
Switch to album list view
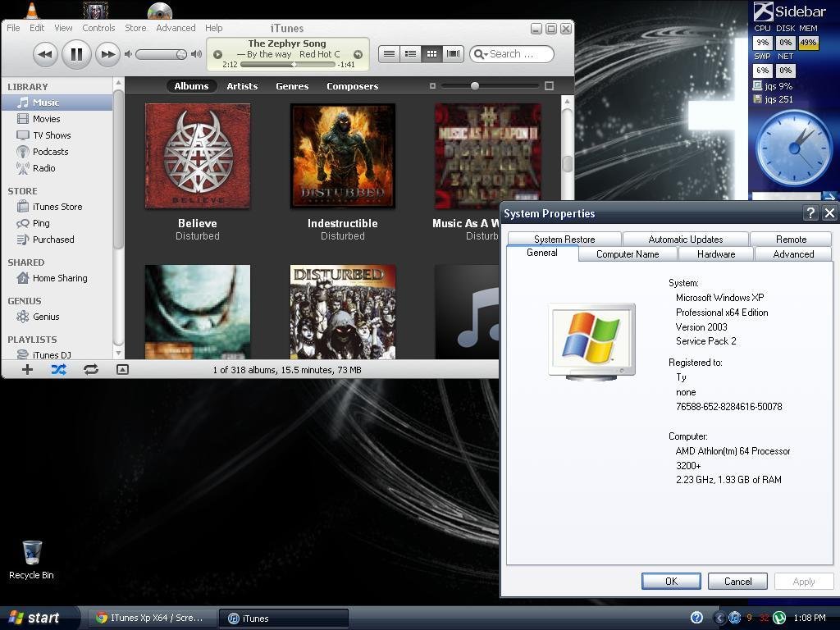410,53
